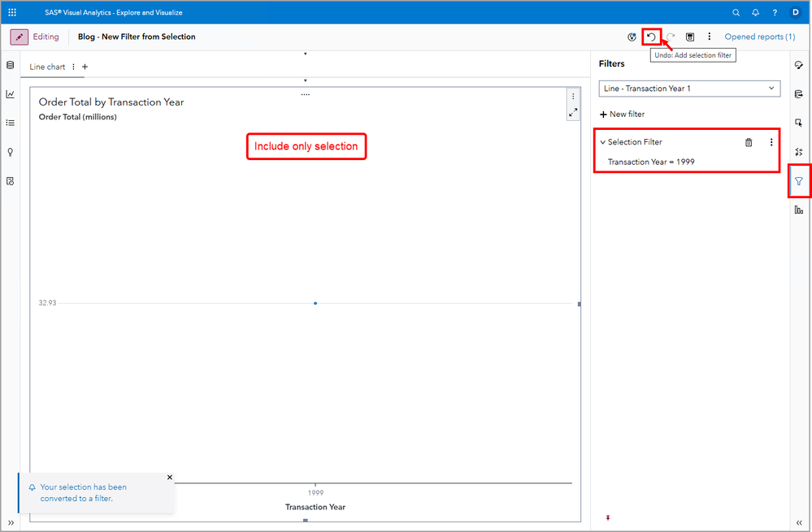Open the Opened reports (1) link
The width and height of the screenshot is (812, 532).
pyautogui.click(x=760, y=37)
